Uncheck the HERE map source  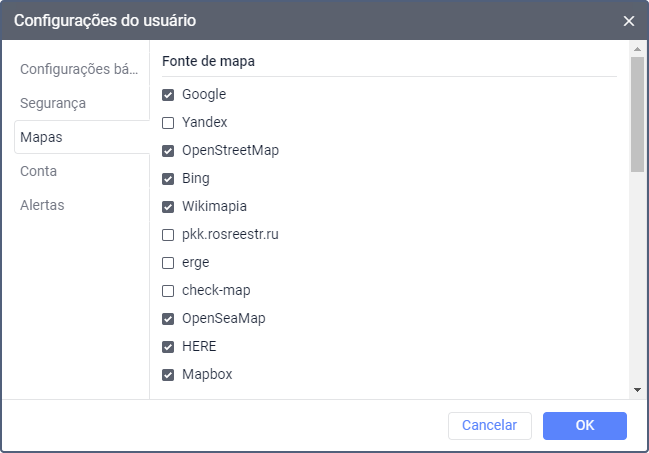point(168,347)
